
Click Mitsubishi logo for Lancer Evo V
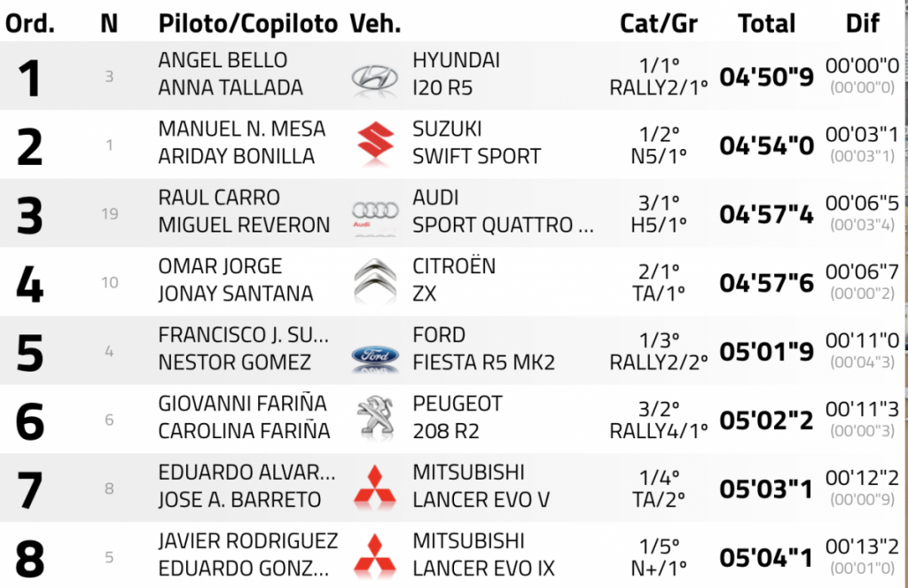(x=376, y=488)
